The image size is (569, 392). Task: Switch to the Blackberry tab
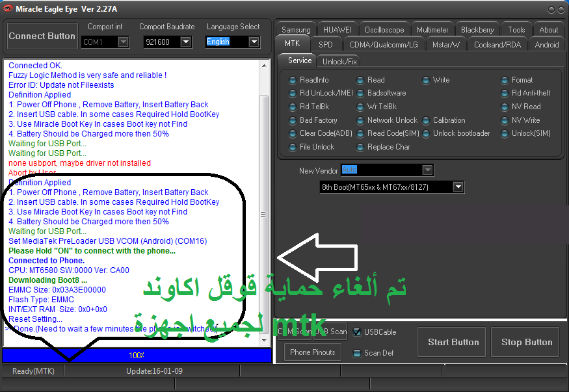pos(477,30)
